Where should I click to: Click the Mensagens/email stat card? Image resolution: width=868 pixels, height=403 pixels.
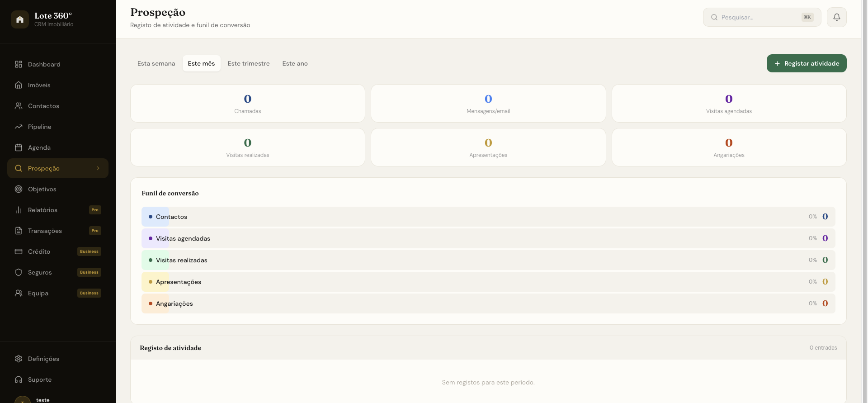[x=488, y=103]
